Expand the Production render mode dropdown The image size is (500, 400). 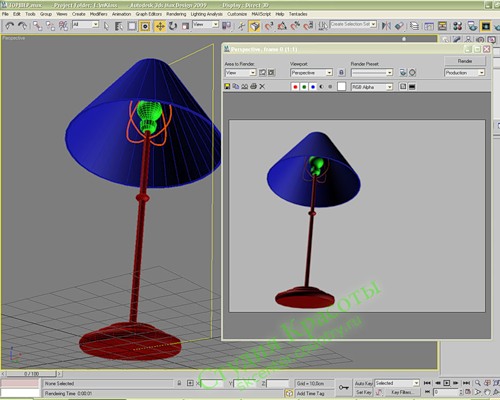pyautogui.click(x=464, y=72)
